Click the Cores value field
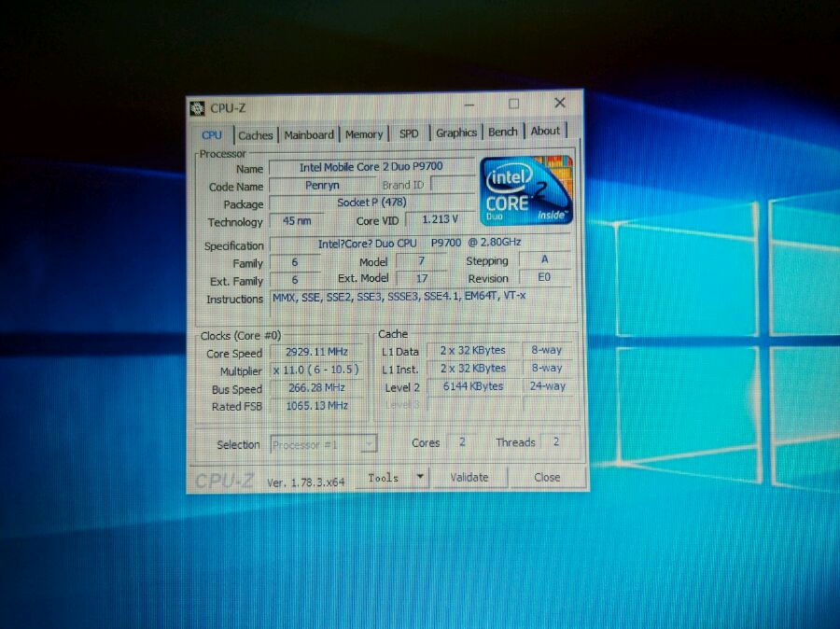The width and height of the screenshot is (840, 629). click(x=462, y=442)
